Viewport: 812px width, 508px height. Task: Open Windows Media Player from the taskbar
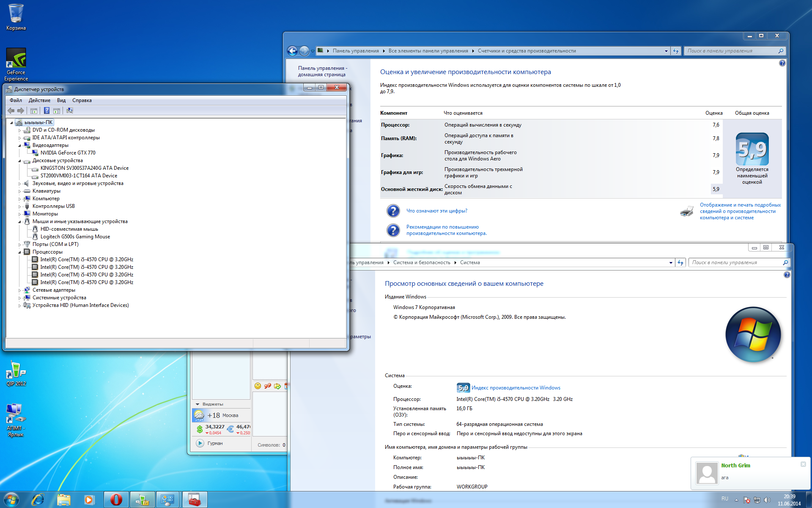click(x=89, y=500)
